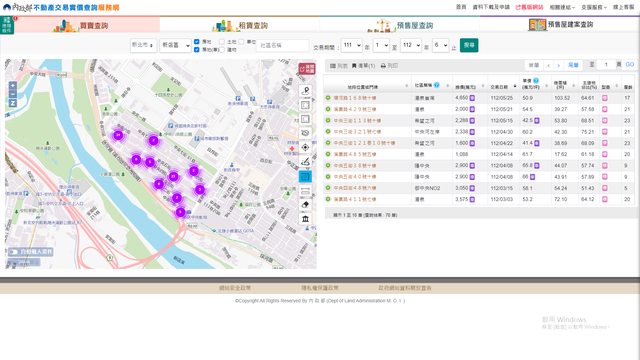640x360 pixels.
Task: Click the green search button
Action: pyautogui.click(x=469, y=45)
